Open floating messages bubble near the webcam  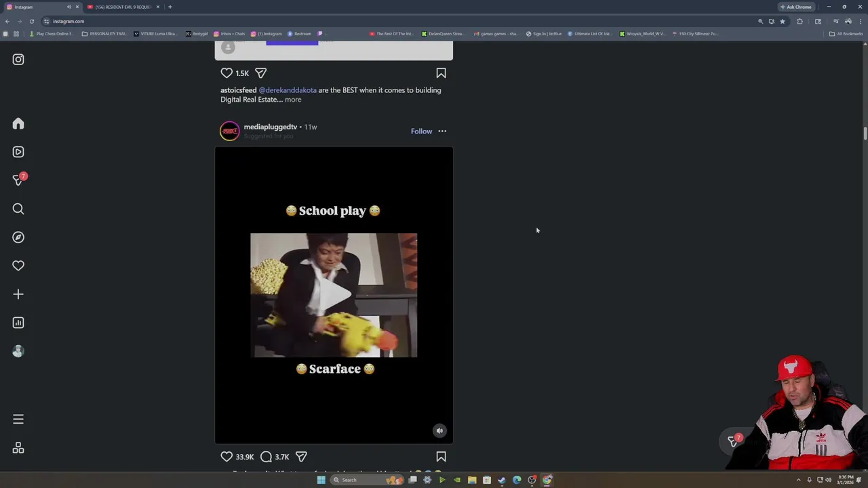click(733, 441)
